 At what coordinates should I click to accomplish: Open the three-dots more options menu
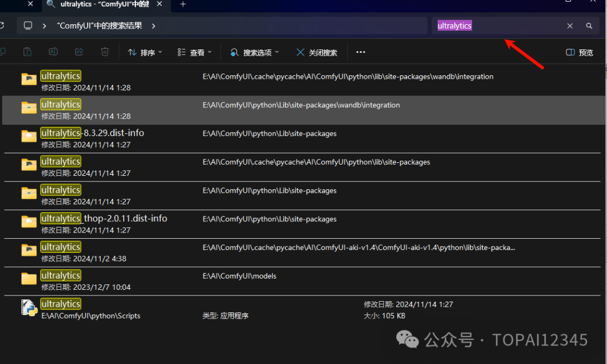coord(360,52)
